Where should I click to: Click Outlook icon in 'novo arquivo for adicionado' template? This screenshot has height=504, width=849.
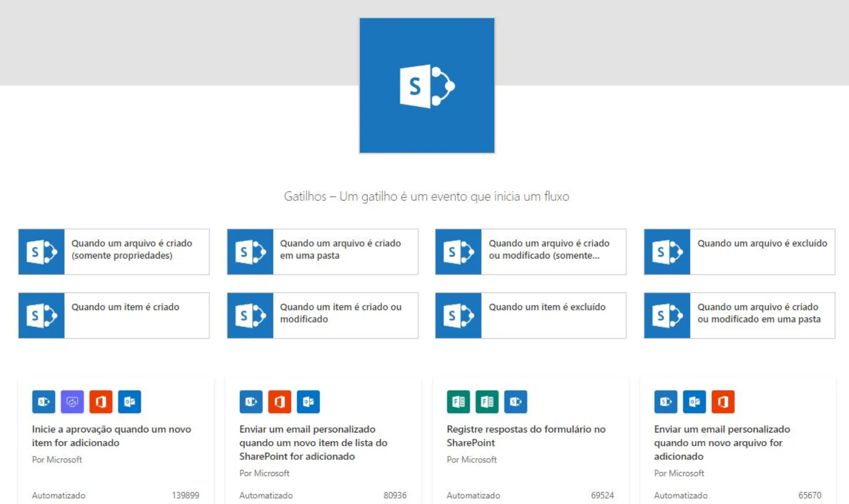pos(695,402)
